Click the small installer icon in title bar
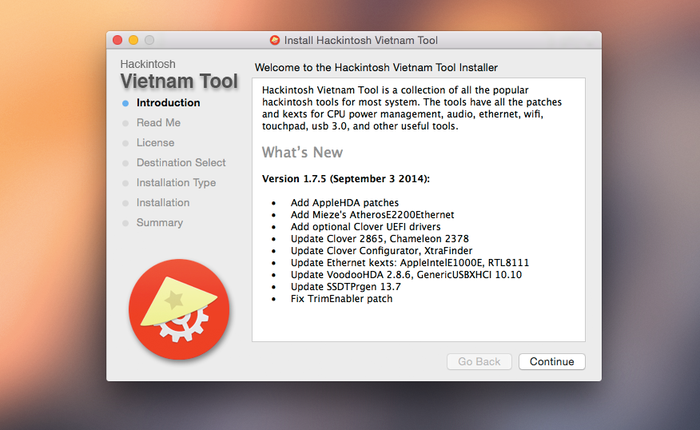 275,40
